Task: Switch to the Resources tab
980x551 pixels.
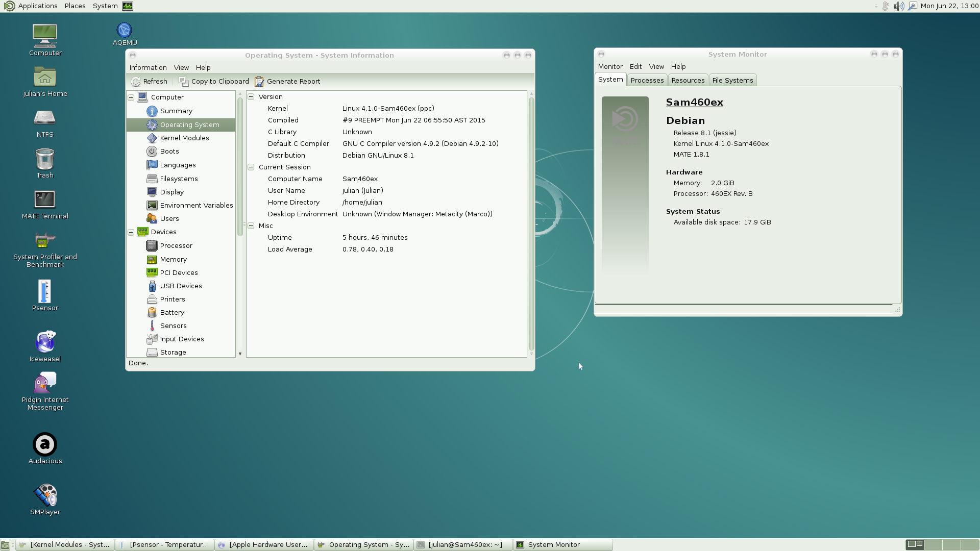Action: point(688,81)
